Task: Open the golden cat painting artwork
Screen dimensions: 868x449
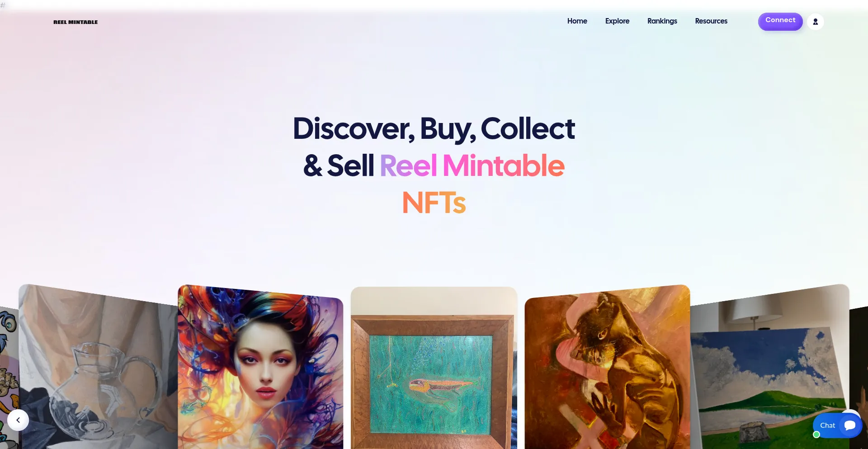Action: coord(607,367)
